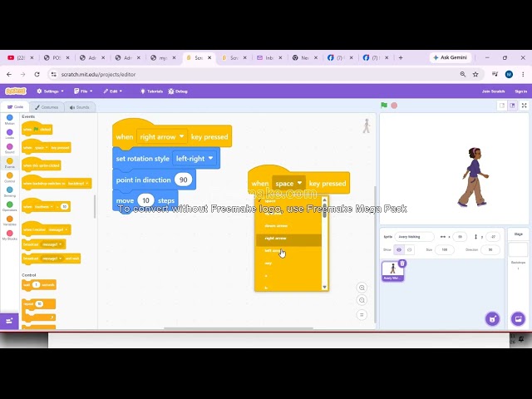Switch to large stage layout
This screenshot has height=399, width=532.
pos(512,106)
